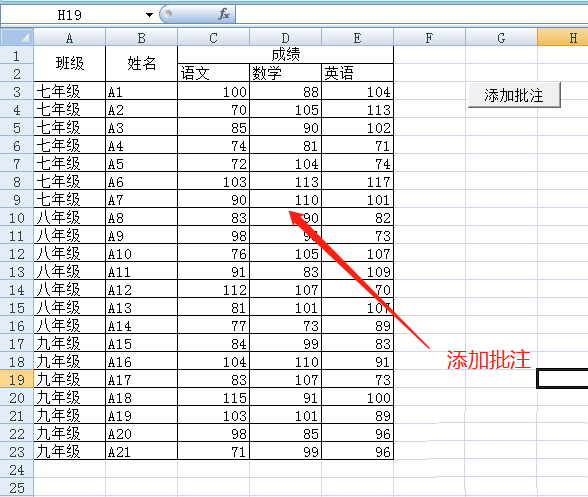Select row 3 header
The height and width of the screenshot is (497, 588).
[17, 92]
